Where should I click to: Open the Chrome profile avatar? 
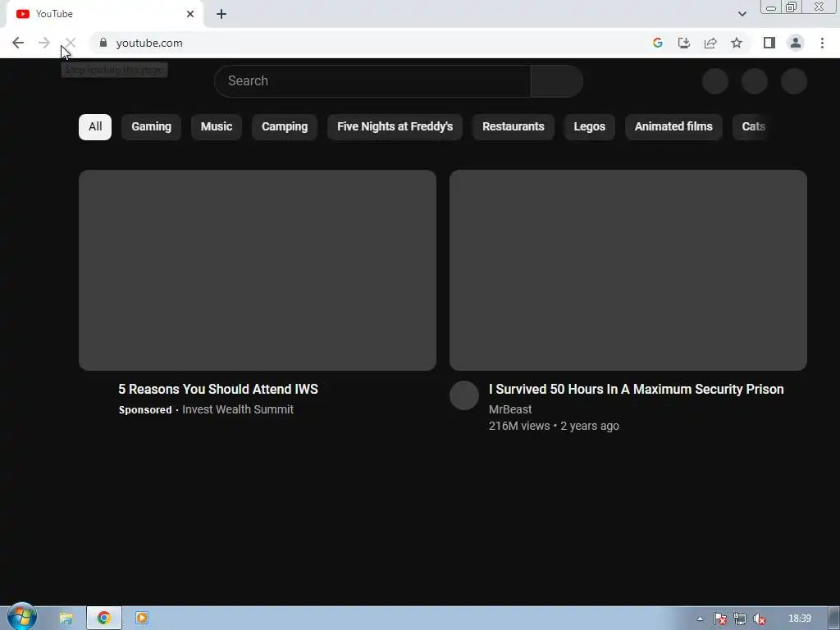tap(796, 43)
